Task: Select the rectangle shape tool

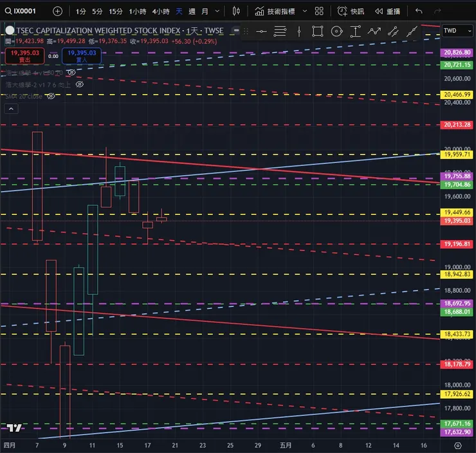Action: [x=318, y=32]
